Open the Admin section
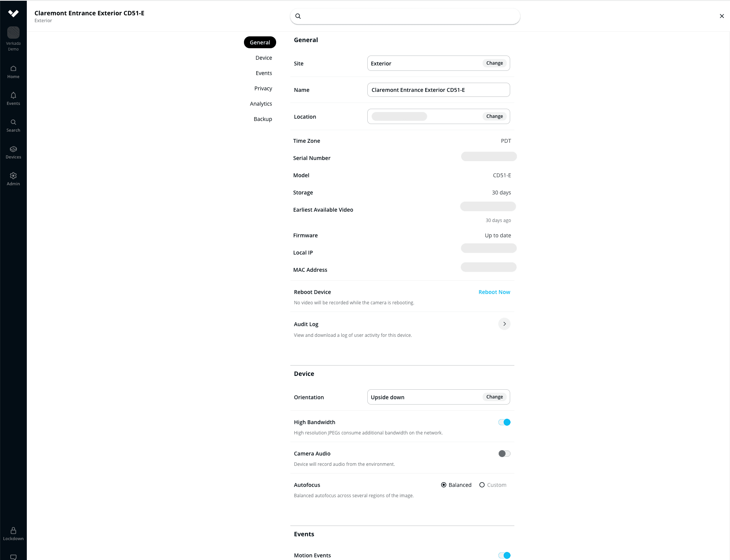The width and height of the screenshot is (730, 560). click(x=13, y=178)
